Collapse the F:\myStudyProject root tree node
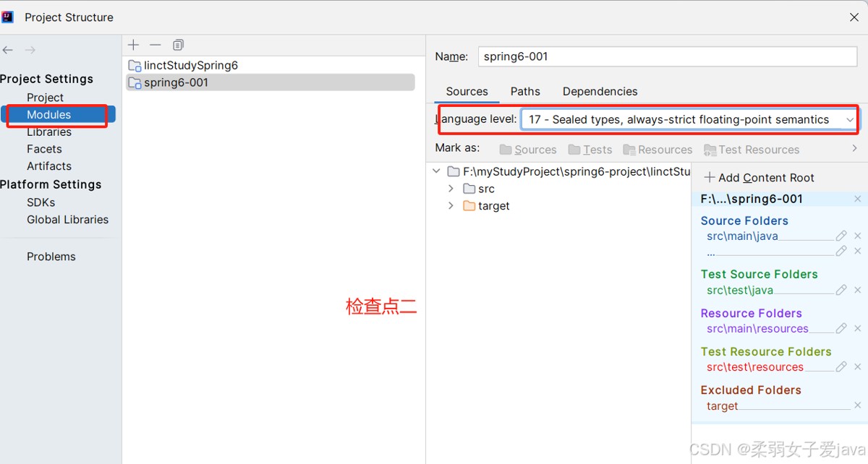Screen dimensions: 868x464 click(436, 171)
